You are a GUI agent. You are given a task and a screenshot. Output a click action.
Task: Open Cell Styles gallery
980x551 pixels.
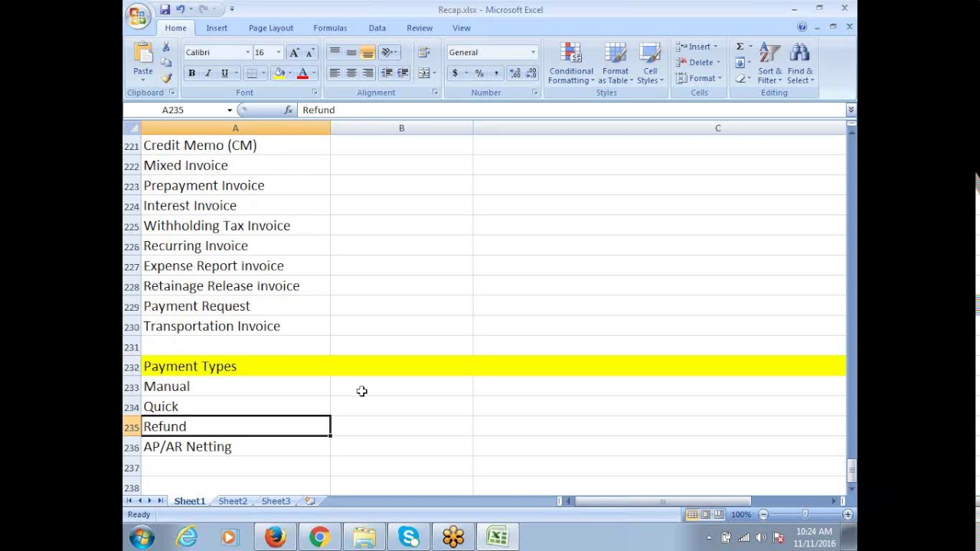tap(649, 64)
